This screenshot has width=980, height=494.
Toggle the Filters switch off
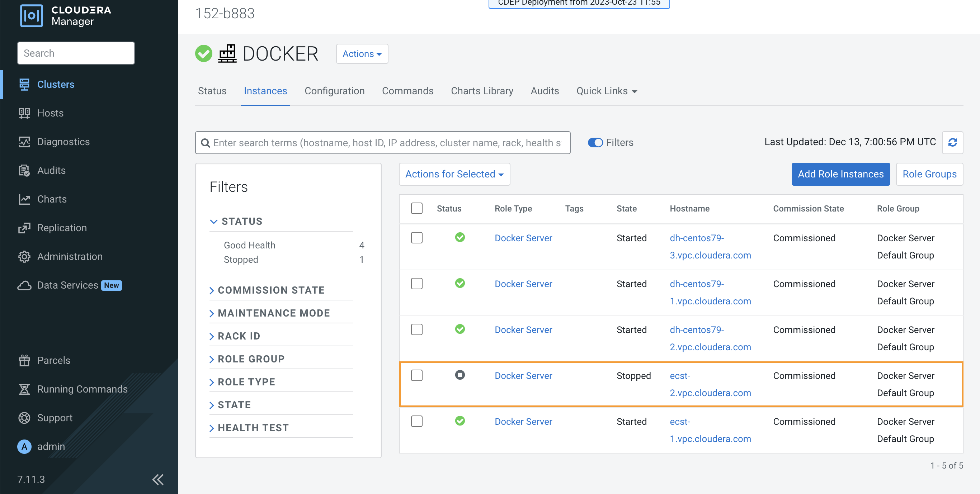tap(595, 143)
